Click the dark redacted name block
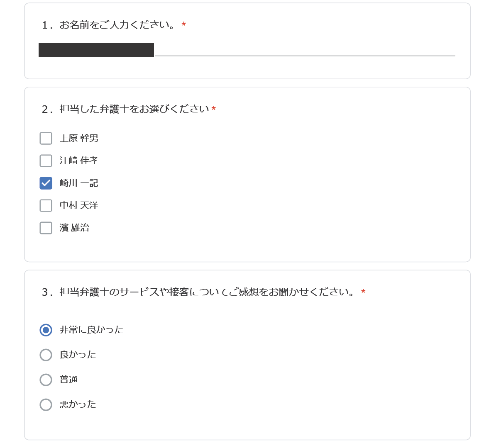Viewport: 494px width, 448px height. coord(96,50)
